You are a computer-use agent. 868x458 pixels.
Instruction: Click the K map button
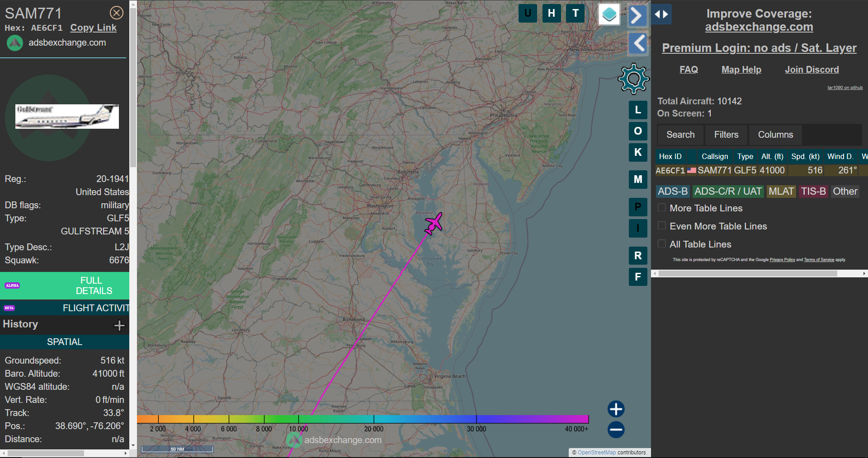pos(638,152)
